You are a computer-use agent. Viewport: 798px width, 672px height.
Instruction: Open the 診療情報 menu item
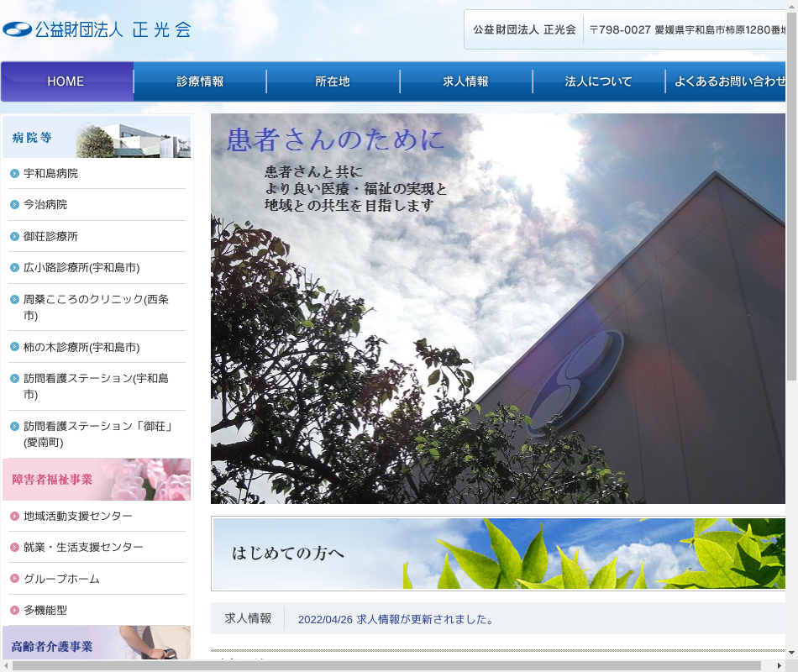pyautogui.click(x=200, y=81)
